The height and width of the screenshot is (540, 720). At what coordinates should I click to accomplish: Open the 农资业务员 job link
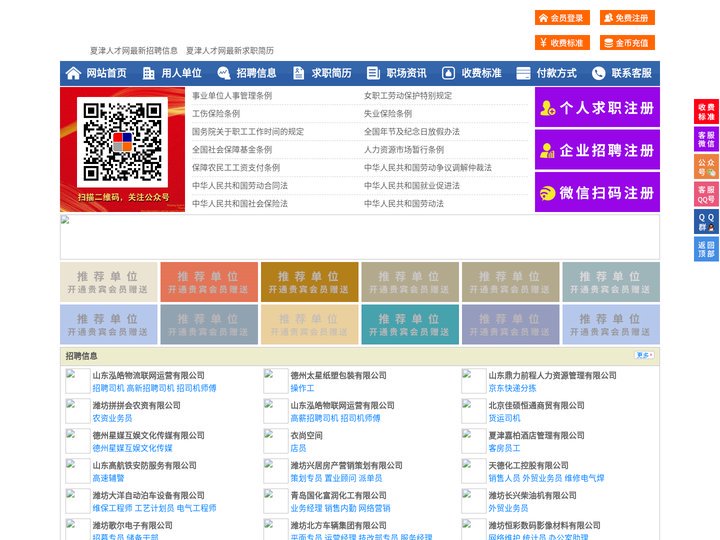[112, 418]
